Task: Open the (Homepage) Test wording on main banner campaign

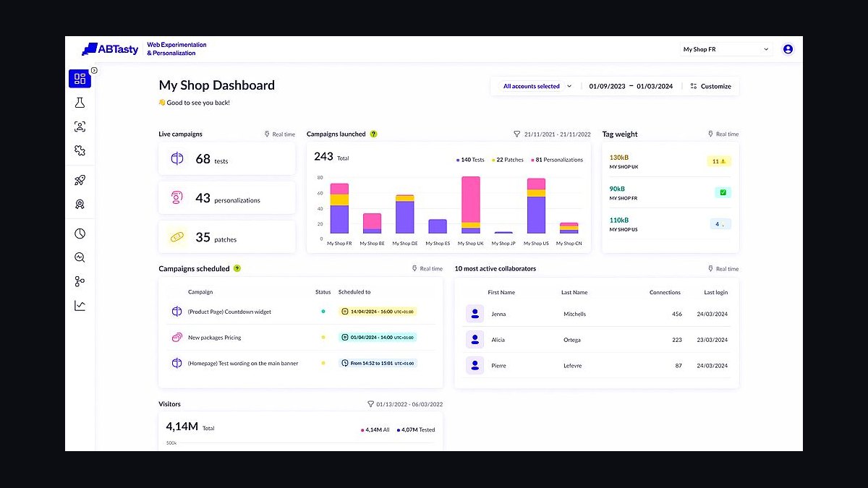Action: (x=243, y=363)
